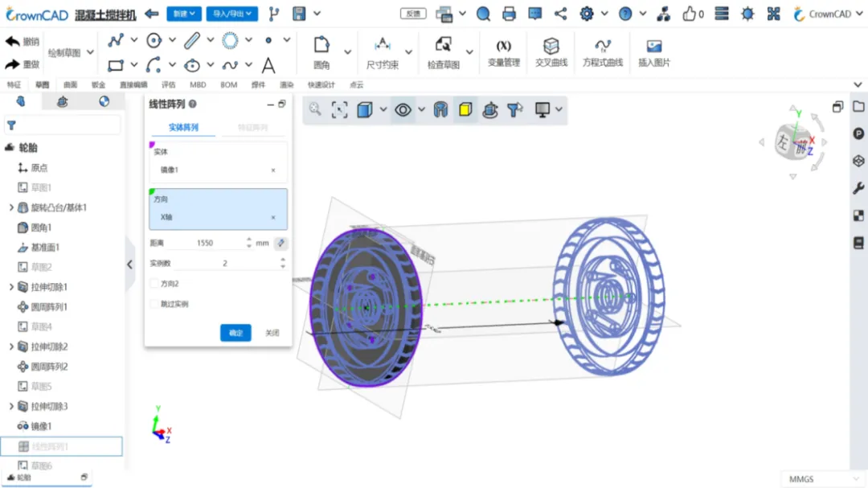
Task: Click the zoom-to-fit viewport icon
Action: click(x=339, y=109)
